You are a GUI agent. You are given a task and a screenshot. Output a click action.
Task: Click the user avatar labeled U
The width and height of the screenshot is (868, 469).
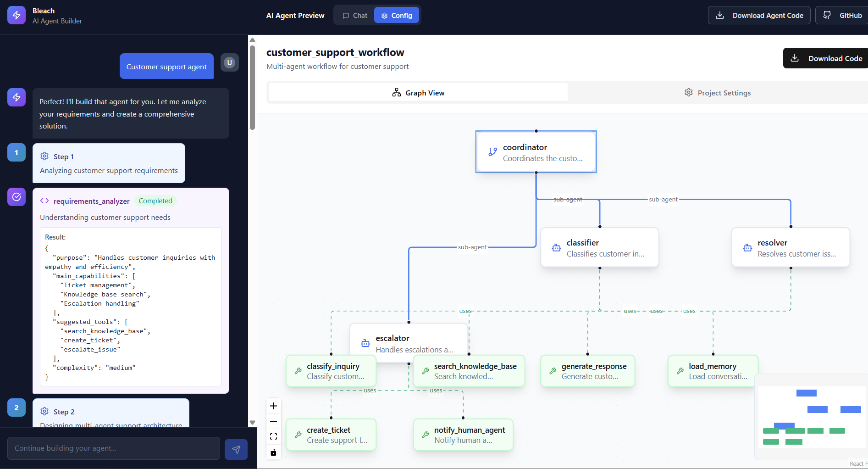click(x=230, y=62)
